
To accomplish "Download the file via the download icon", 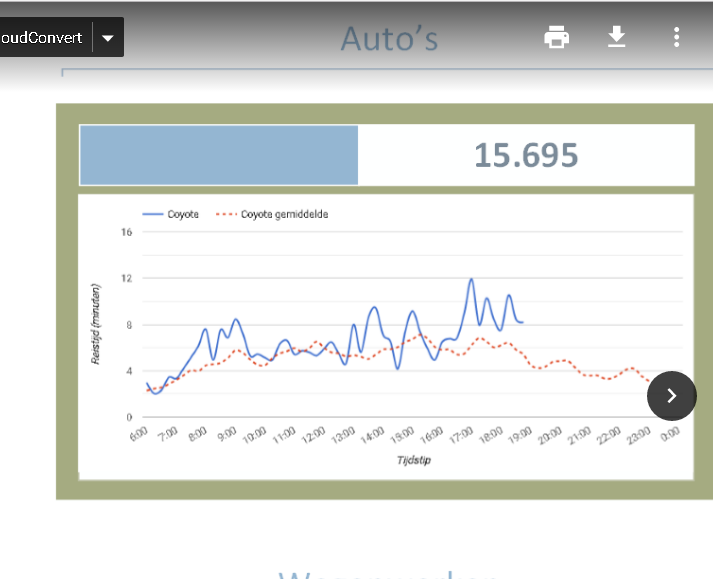I will (617, 37).
